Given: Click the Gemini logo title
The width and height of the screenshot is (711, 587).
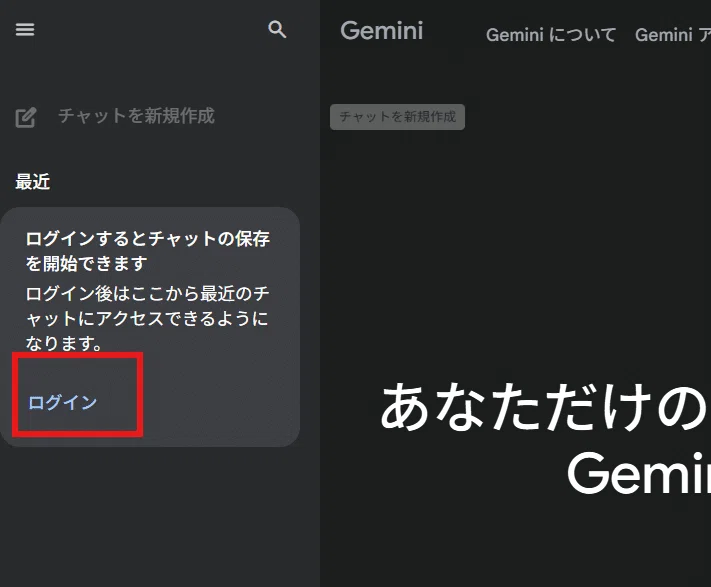Looking at the screenshot, I should click(x=382, y=31).
